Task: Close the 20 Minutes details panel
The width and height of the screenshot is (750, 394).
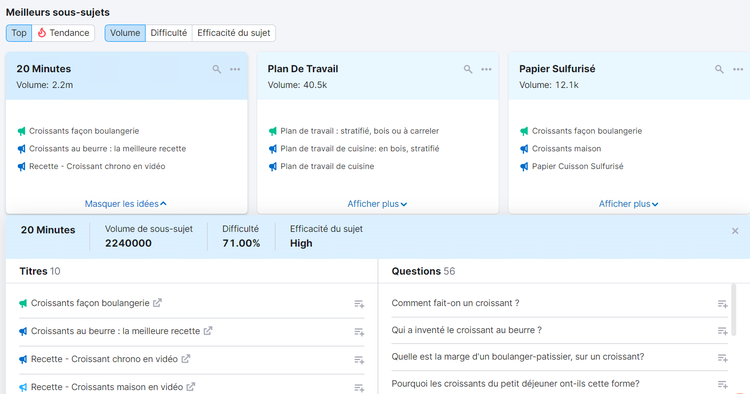Action: (x=735, y=231)
